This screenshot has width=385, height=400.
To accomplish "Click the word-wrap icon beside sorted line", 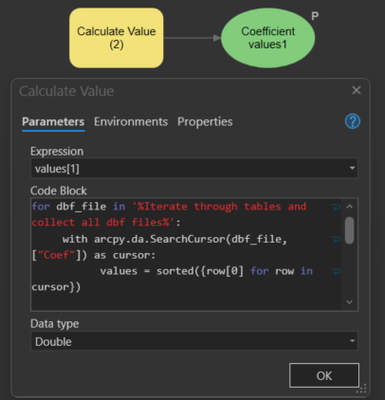I will 336,271.
